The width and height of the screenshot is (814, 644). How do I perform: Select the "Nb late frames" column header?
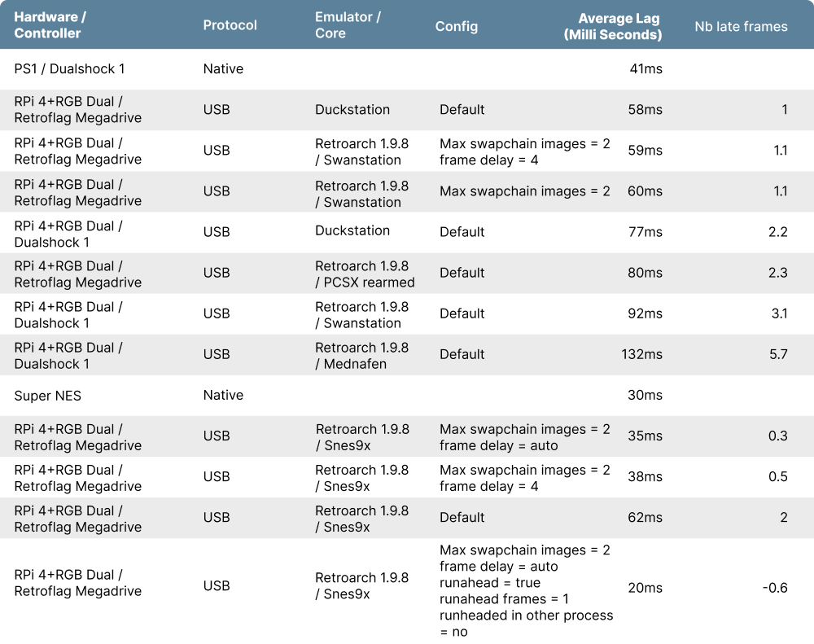tap(741, 26)
